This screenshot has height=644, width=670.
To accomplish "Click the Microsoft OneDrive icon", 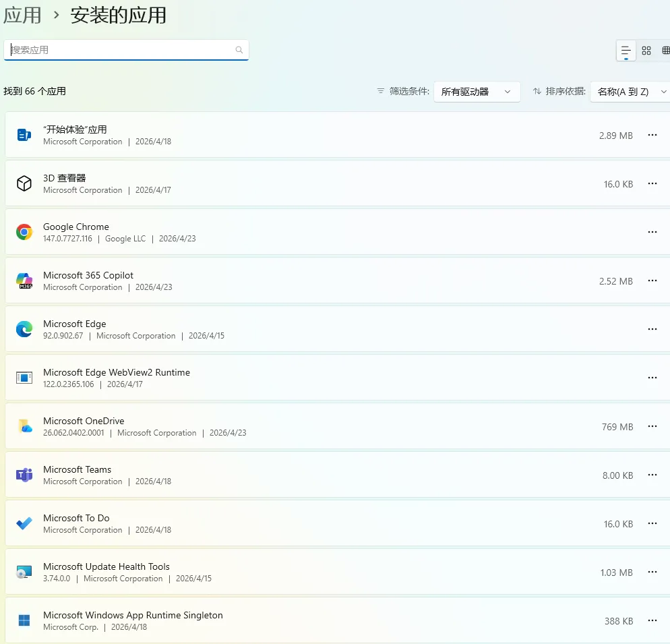I will click(24, 426).
